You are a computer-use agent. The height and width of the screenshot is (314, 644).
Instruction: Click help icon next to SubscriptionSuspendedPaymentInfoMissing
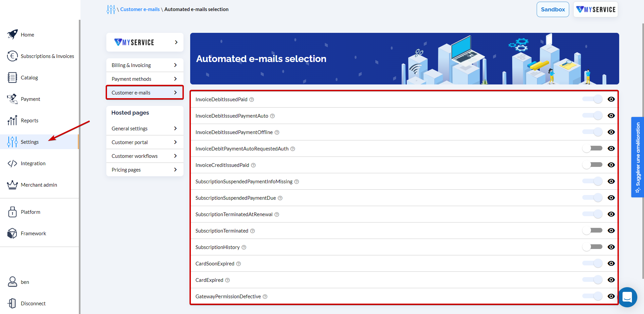(x=297, y=182)
